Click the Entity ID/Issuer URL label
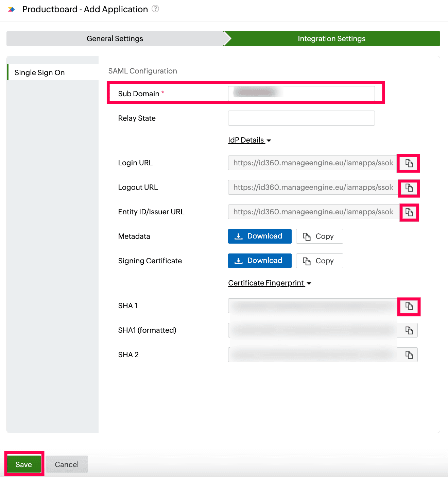The image size is (448, 477). (x=151, y=212)
